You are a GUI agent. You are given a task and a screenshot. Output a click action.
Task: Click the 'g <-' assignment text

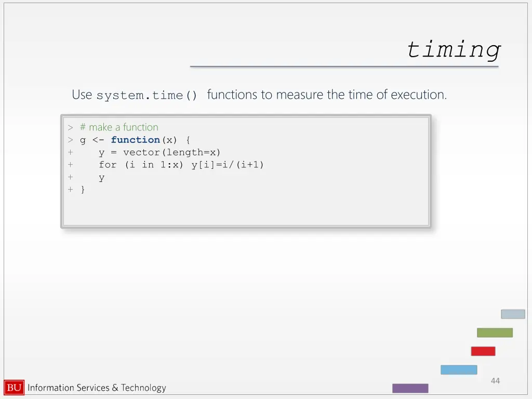pyautogui.click(x=92, y=140)
